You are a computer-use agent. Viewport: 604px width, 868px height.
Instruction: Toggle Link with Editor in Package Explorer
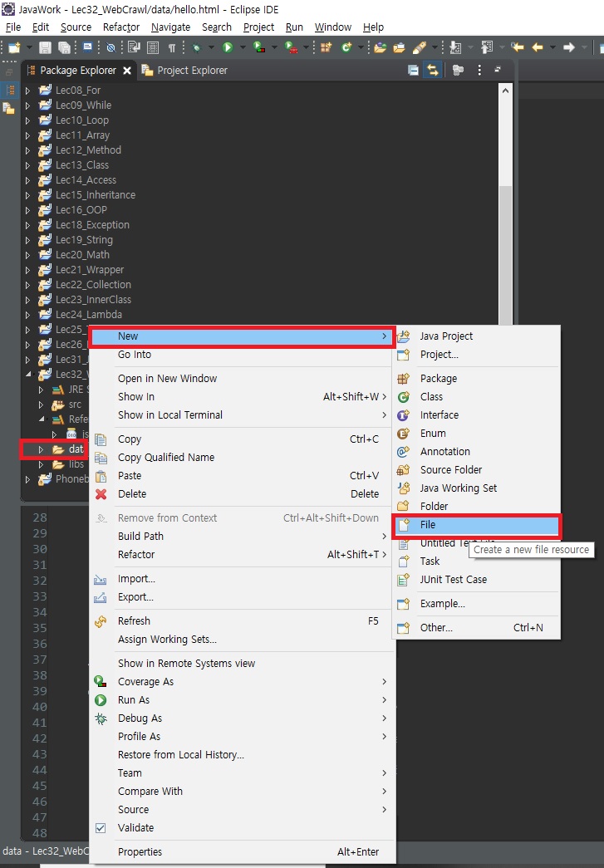coord(432,71)
